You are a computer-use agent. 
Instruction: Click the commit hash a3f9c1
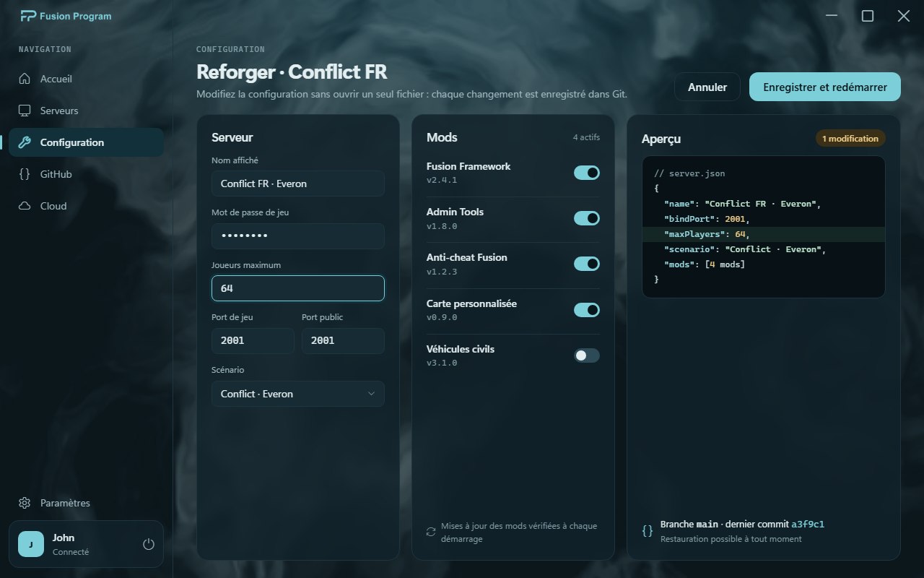(808, 525)
